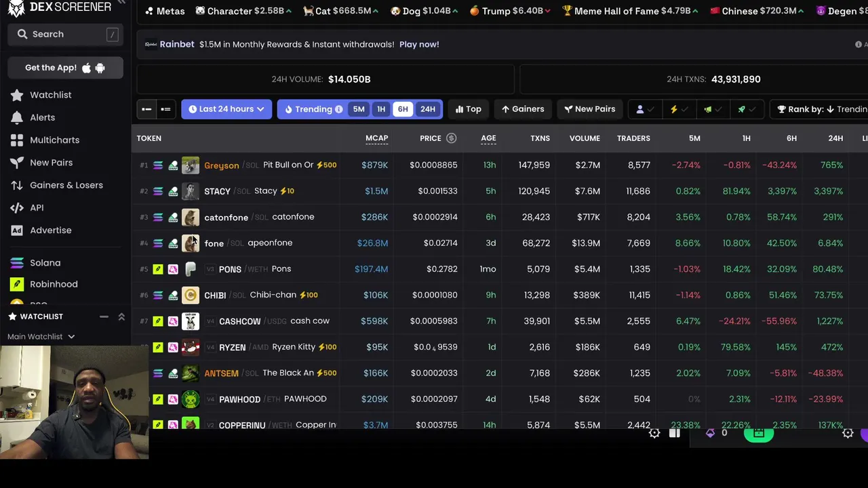Viewport: 868px width, 488px height.
Task: Select the Robinhood chain icon in sidebar
Action: pos(17,284)
